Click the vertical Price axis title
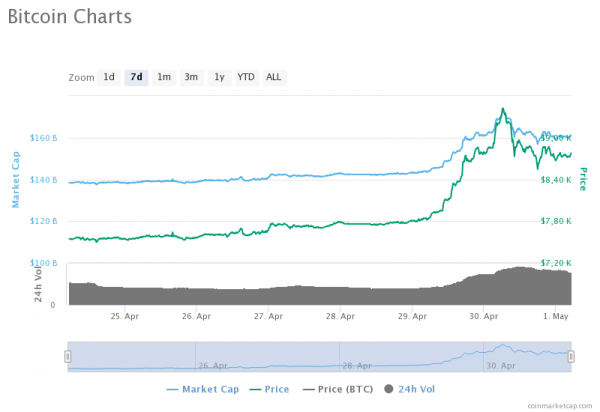Viewport: 600px width, 412px height. click(583, 179)
